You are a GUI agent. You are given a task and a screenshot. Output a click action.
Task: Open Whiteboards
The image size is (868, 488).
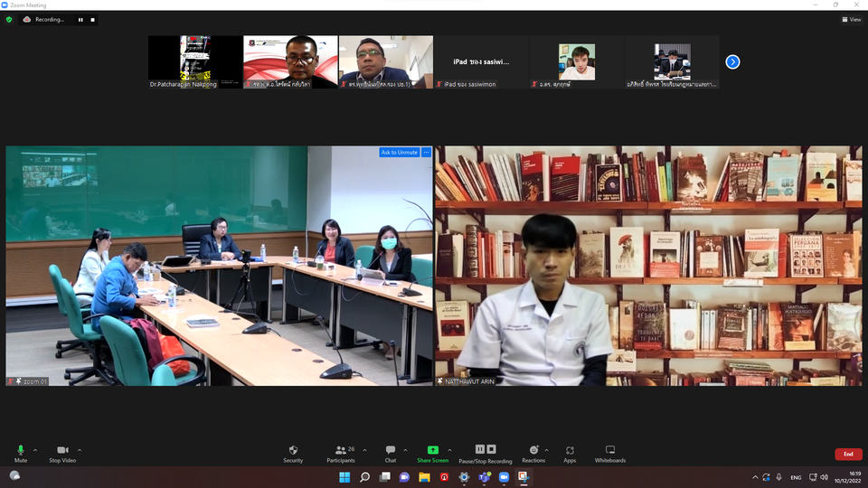click(x=609, y=452)
